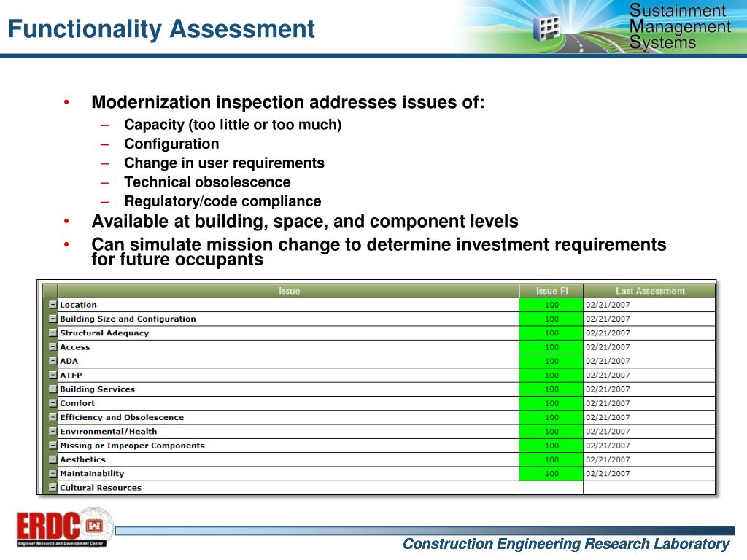
Task: Click the green 100 FI cell for Location
Action: pos(551,305)
